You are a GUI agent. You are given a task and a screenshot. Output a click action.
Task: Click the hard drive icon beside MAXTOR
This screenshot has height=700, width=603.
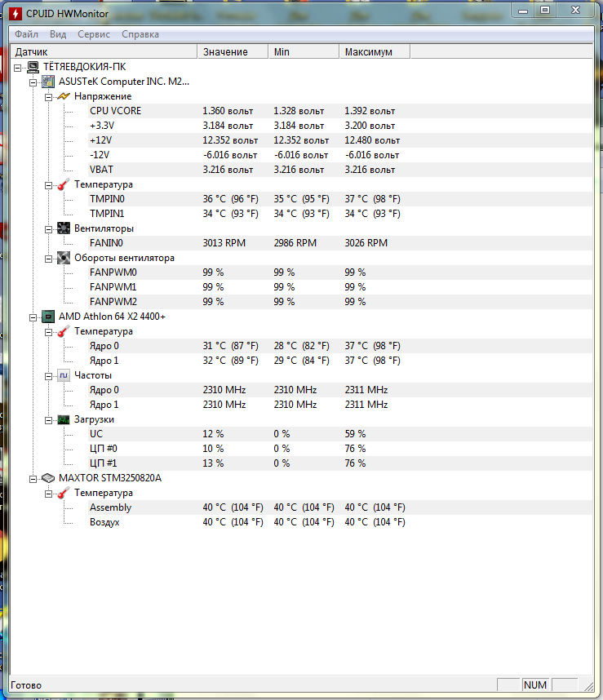(48, 478)
